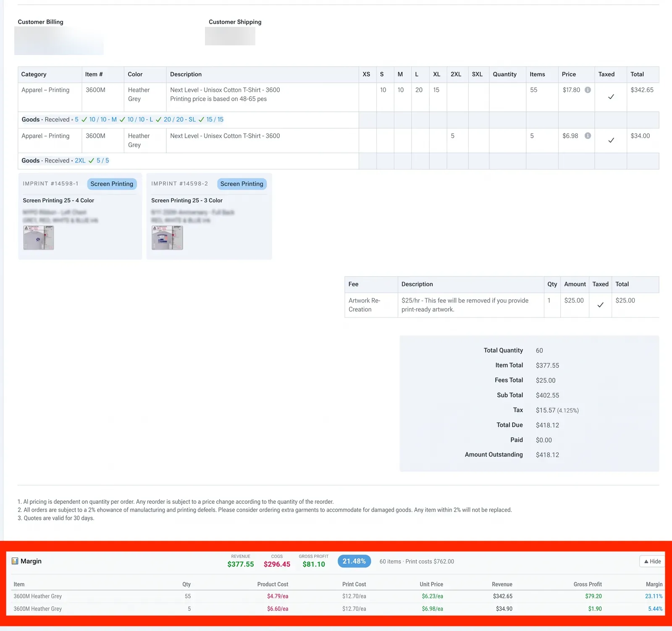Click the info icon next to $6.98 price
672x631 pixels.
click(x=588, y=136)
